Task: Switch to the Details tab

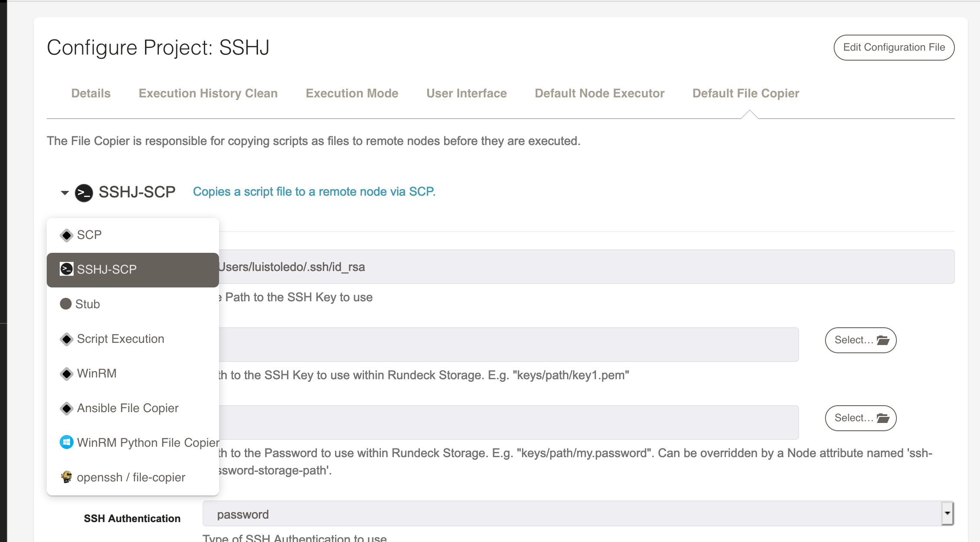Action: tap(91, 94)
